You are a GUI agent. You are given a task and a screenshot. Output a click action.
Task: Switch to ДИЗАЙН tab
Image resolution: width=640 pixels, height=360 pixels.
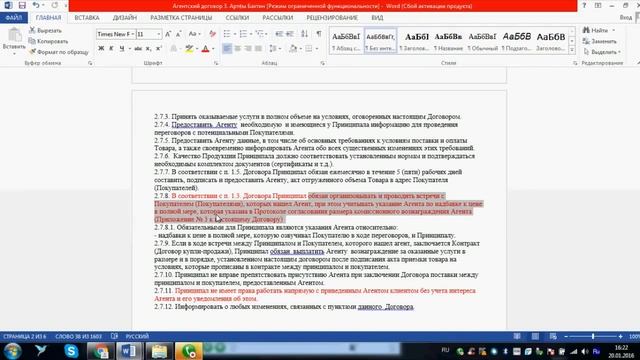click(x=125, y=18)
